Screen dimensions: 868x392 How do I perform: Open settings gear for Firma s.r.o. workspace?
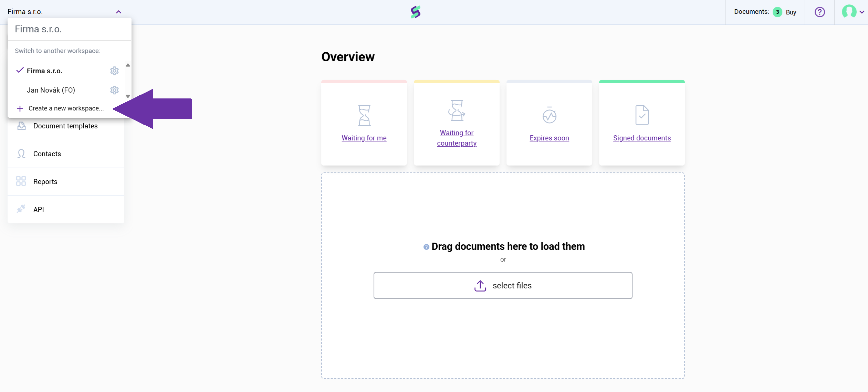[x=114, y=71]
